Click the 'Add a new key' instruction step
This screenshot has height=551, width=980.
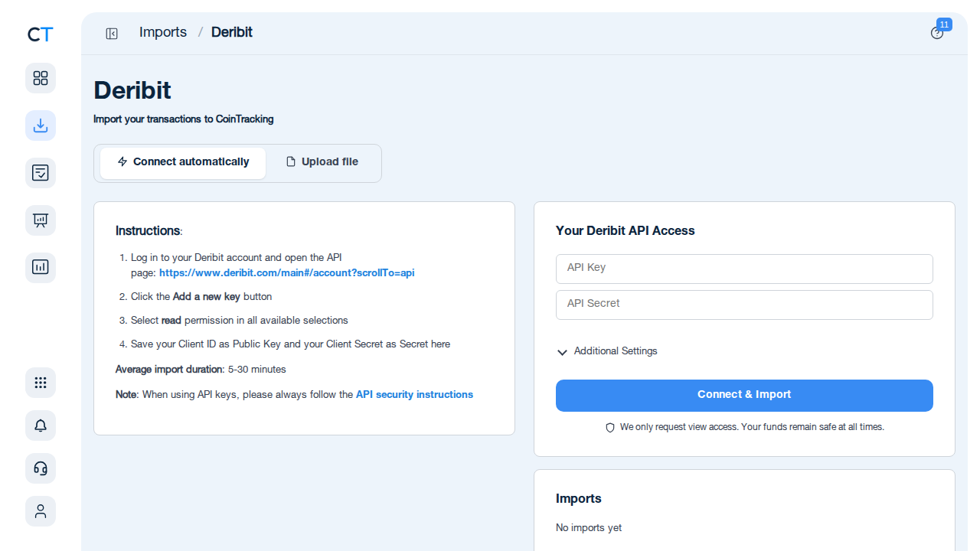pyautogui.click(x=201, y=297)
